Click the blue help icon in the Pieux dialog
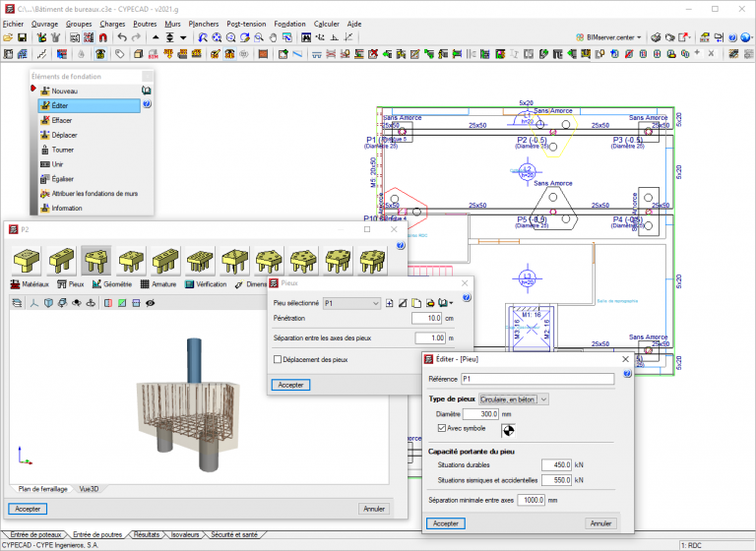Image resolution: width=756 pixels, height=551 pixels. coord(466,297)
